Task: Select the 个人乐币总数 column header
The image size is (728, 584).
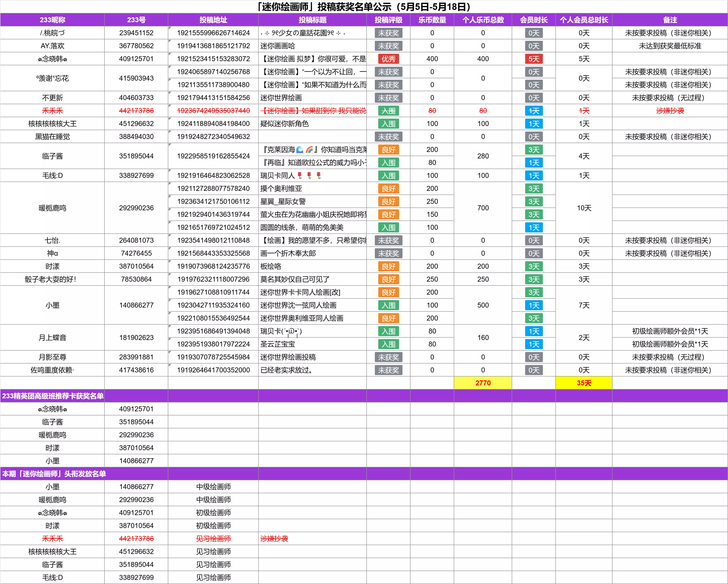Action: (x=483, y=20)
